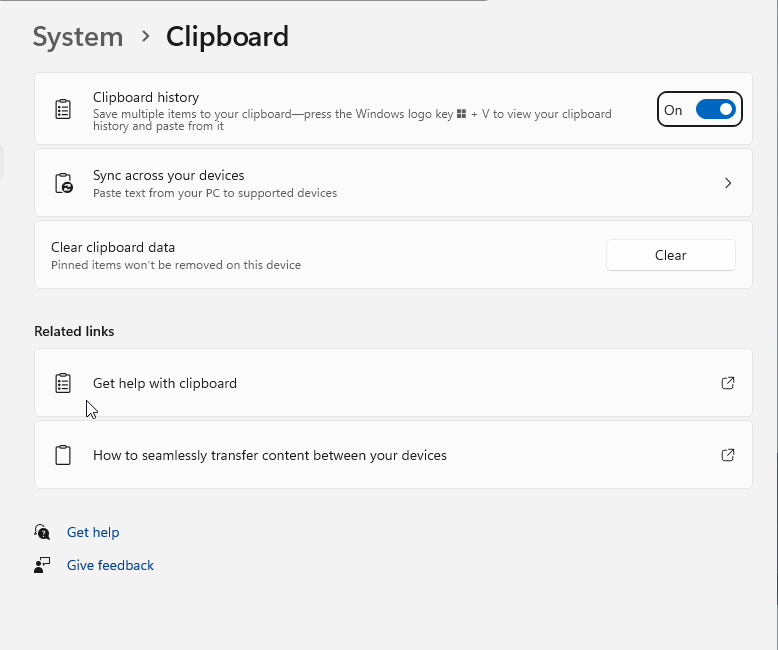The width and height of the screenshot is (778, 650).
Task: Click the Related links heading
Action: tap(74, 331)
